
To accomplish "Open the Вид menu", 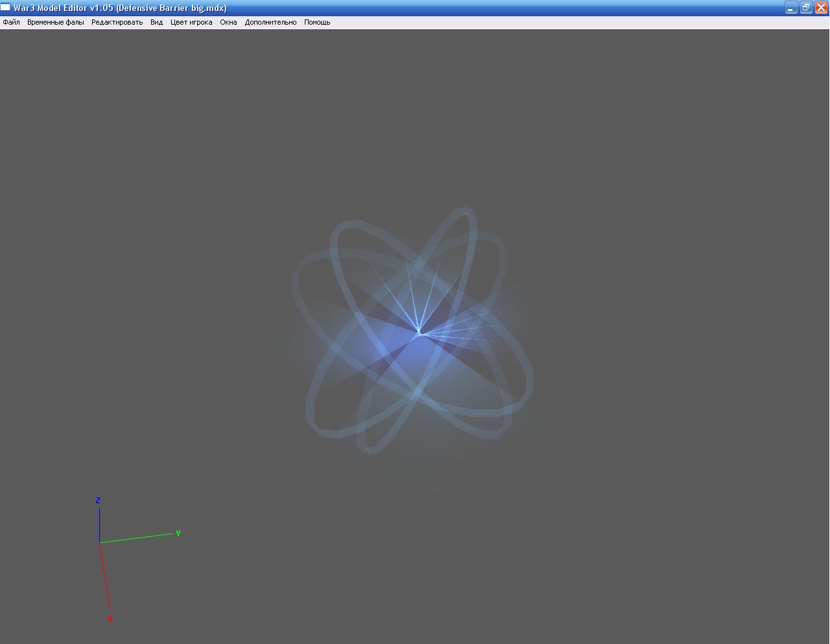I will (x=156, y=22).
